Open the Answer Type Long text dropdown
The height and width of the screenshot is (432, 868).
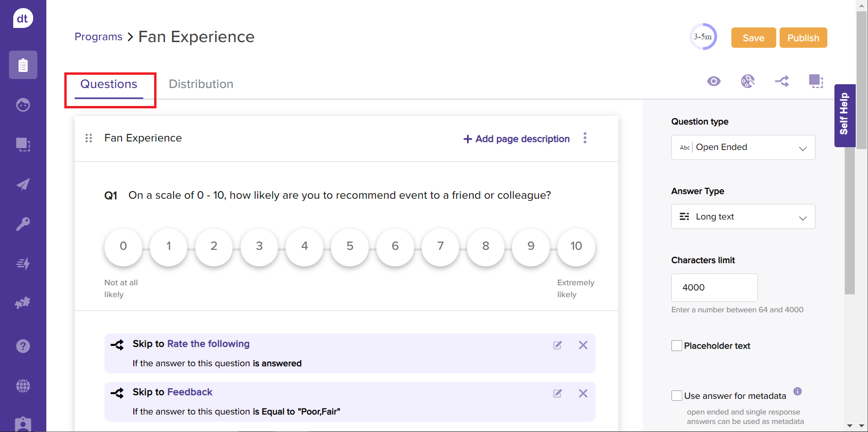[x=743, y=217]
